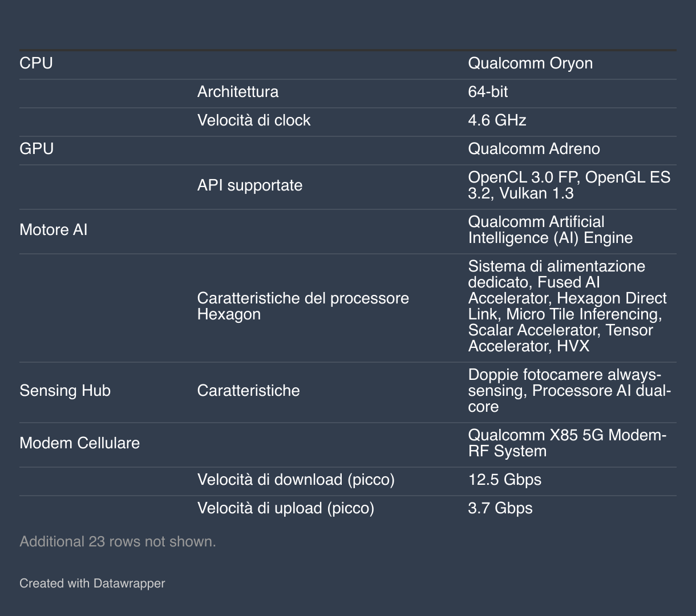This screenshot has height=616, width=696.
Task: Select the API supportate label
Action: point(250,185)
